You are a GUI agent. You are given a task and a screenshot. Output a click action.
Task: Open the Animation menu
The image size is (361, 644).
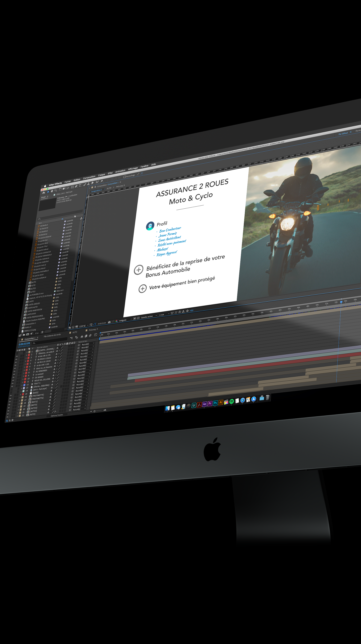click(120, 171)
